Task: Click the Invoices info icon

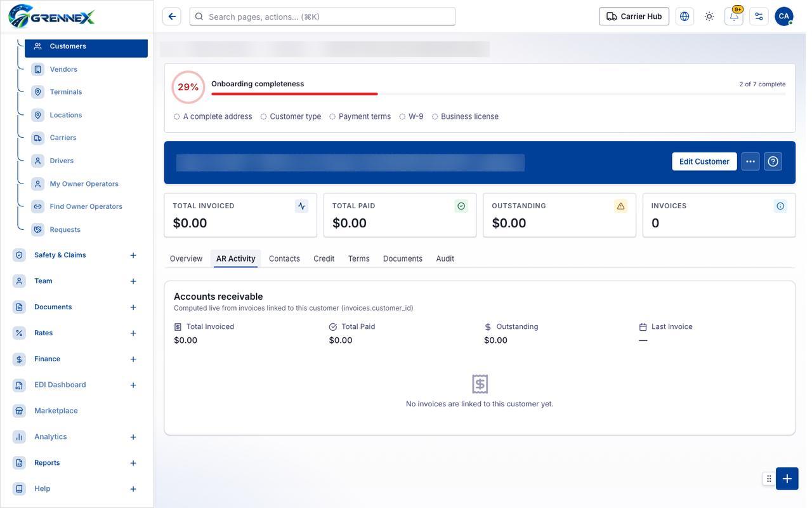Action: click(x=780, y=206)
